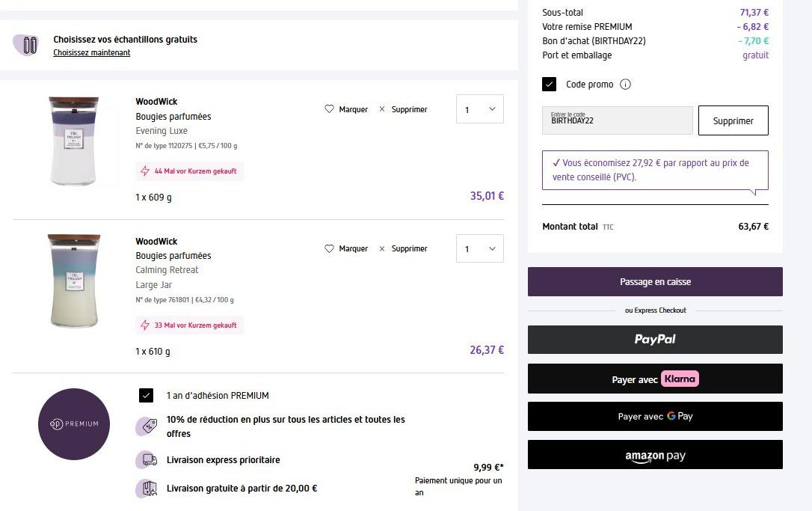Choose Payer avec Klarna option
Viewport: 812px width, 511px height.
pos(655,379)
